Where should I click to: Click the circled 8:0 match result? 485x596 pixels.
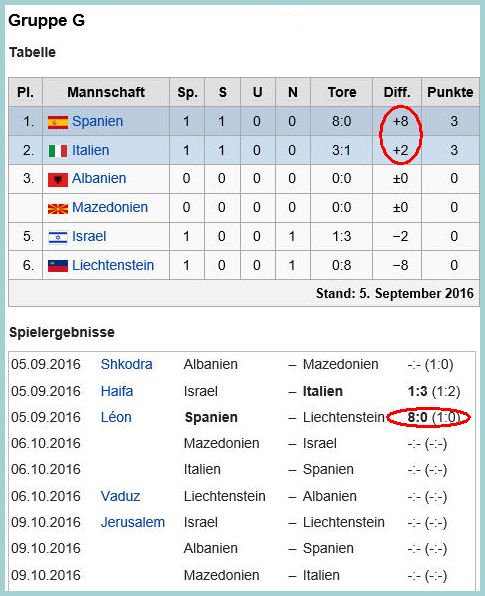417,417
